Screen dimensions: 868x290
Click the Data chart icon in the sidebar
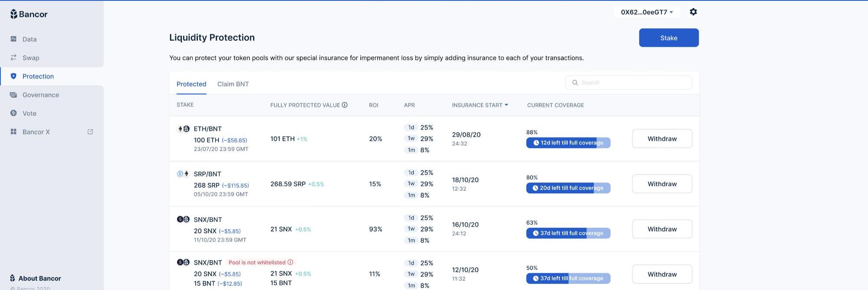(x=13, y=39)
